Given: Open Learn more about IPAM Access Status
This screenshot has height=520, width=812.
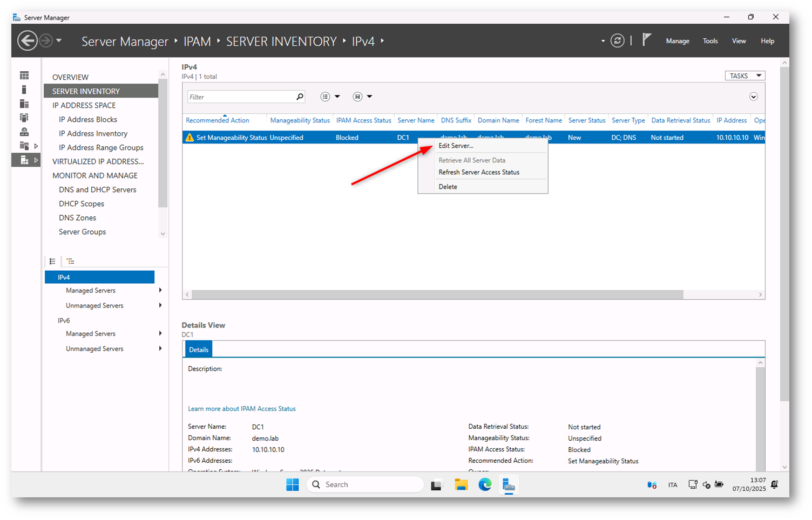Looking at the screenshot, I should click(241, 409).
